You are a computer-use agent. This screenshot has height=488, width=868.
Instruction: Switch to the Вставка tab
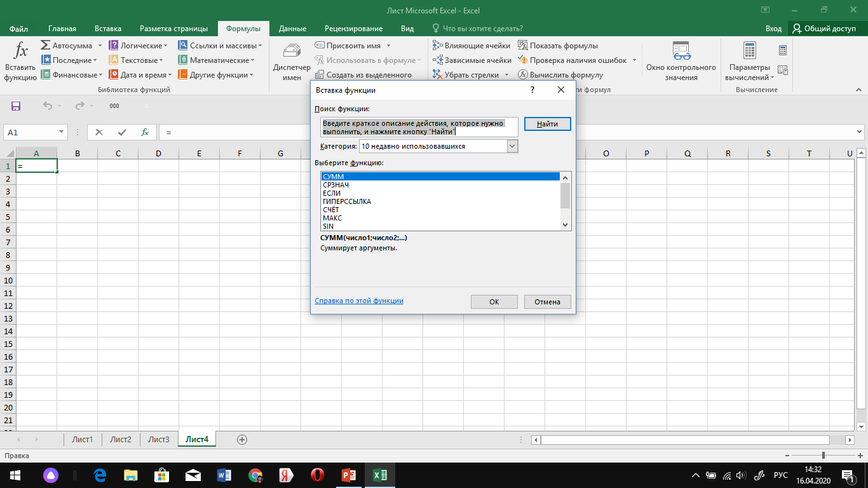pyautogui.click(x=108, y=29)
